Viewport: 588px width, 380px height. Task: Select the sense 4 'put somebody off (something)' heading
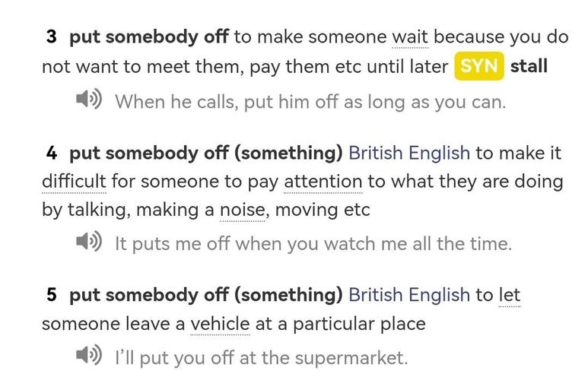pos(206,154)
